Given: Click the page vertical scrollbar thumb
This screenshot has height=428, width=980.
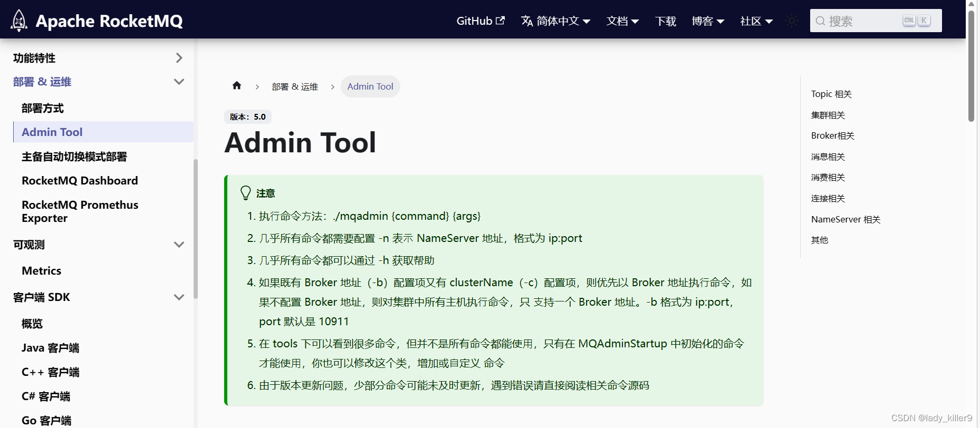Looking at the screenshot, I should click(971, 66).
